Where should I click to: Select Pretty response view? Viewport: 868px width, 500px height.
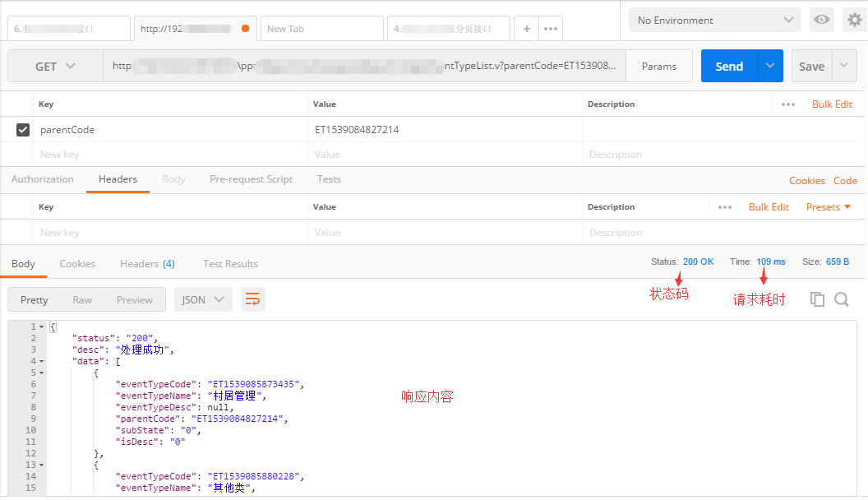coord(35,299)
